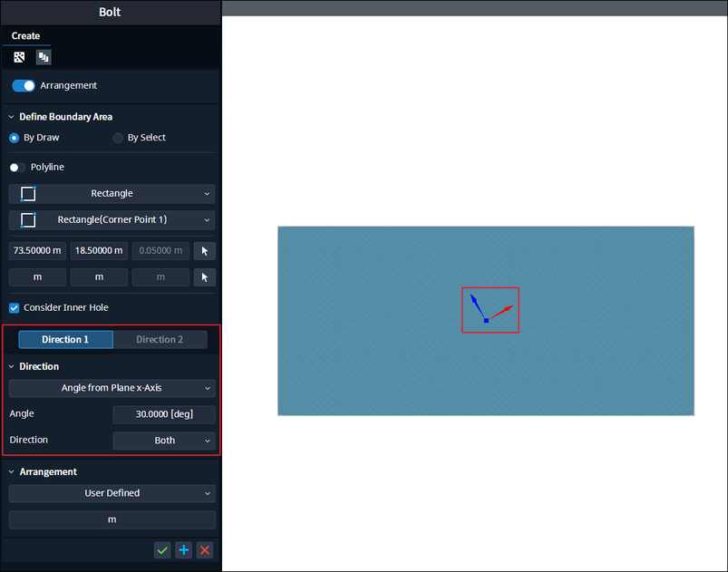The height and width of the screenshot is (572, 728).
Task: Collapse the Arrangement section header
Action: 12,472
